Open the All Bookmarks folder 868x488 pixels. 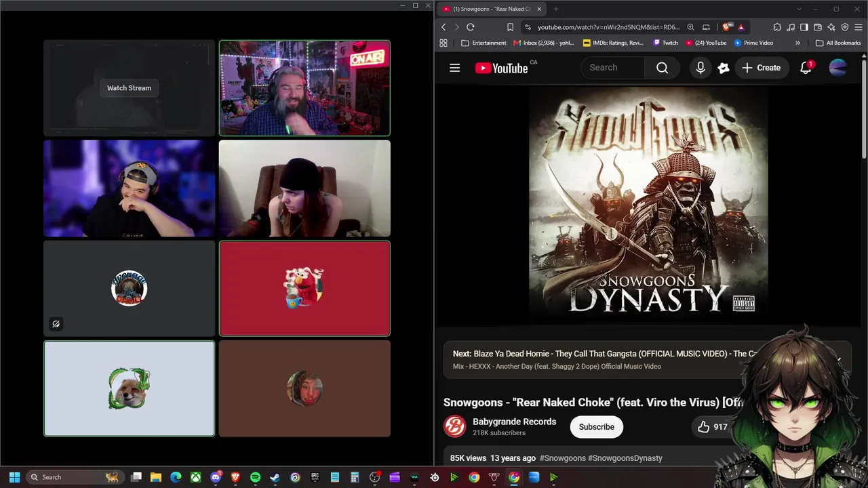click(x=838, y=43)
